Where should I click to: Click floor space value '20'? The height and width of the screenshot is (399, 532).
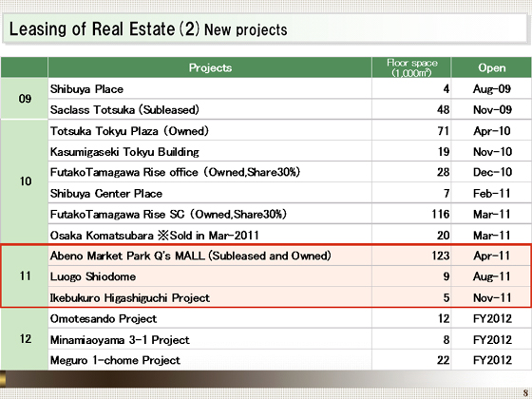443,236
